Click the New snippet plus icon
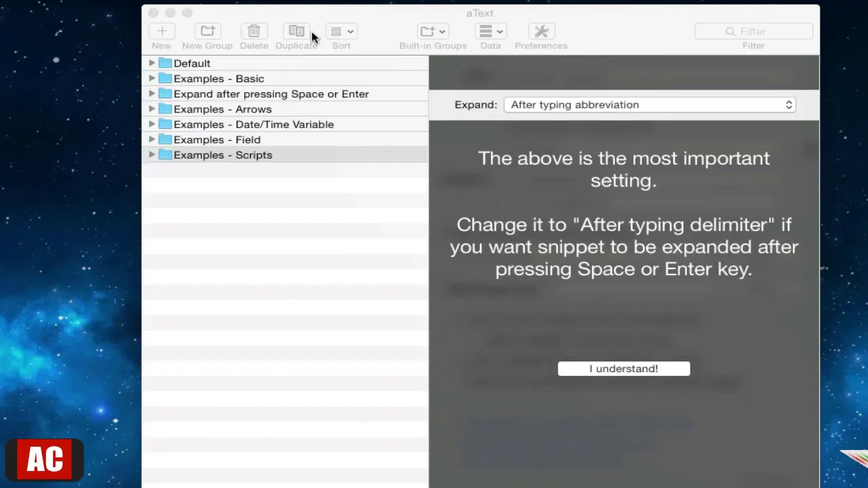The image size is (868, 488). click(162, 31)
